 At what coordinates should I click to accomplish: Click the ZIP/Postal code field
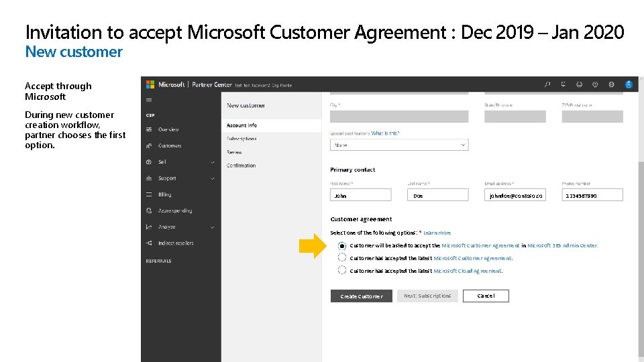point(592,117)
